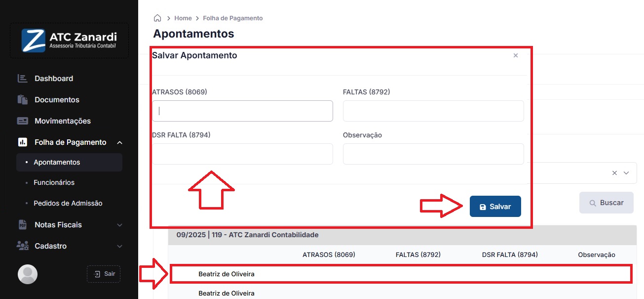Viewport: 644px width, 299px height.
Task: Click the Documentos files icon
Action: (22, 100)
